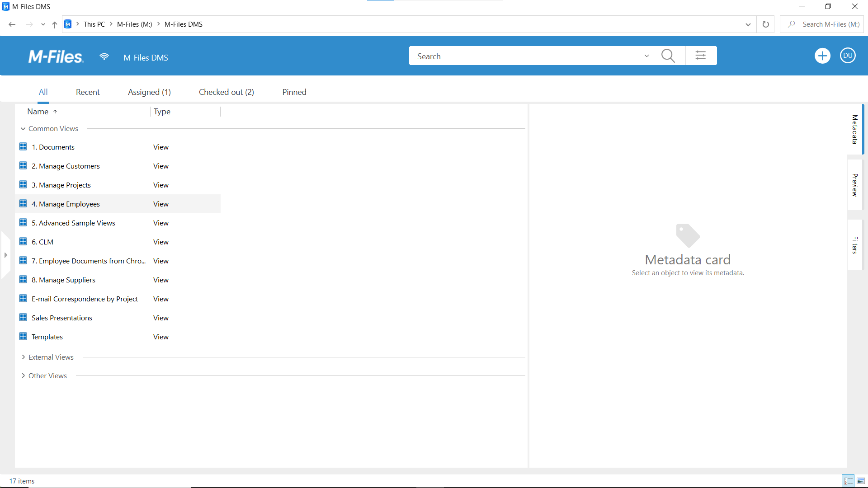Click the Search M-Files (M:) box
Image resolution: width=868 pixels, height=488 pixels.
pos(822,24)
